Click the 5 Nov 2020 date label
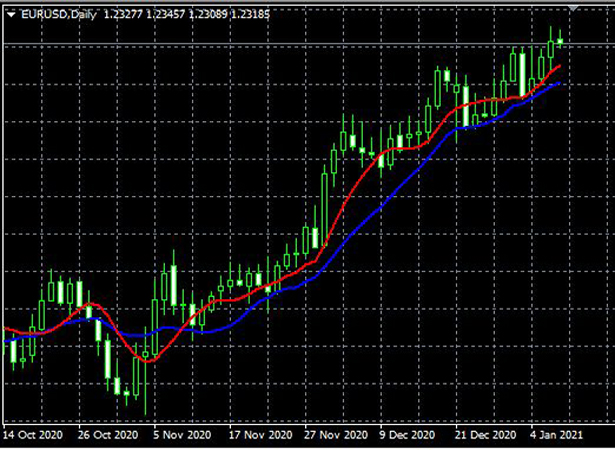Viewport: 615px width, 450px height. click(x=182, y=435)
